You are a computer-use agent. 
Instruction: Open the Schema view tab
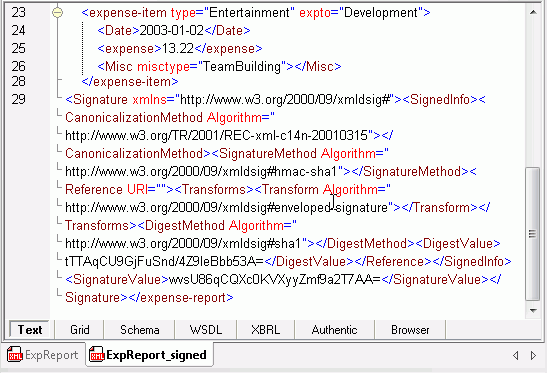[140, 330]
